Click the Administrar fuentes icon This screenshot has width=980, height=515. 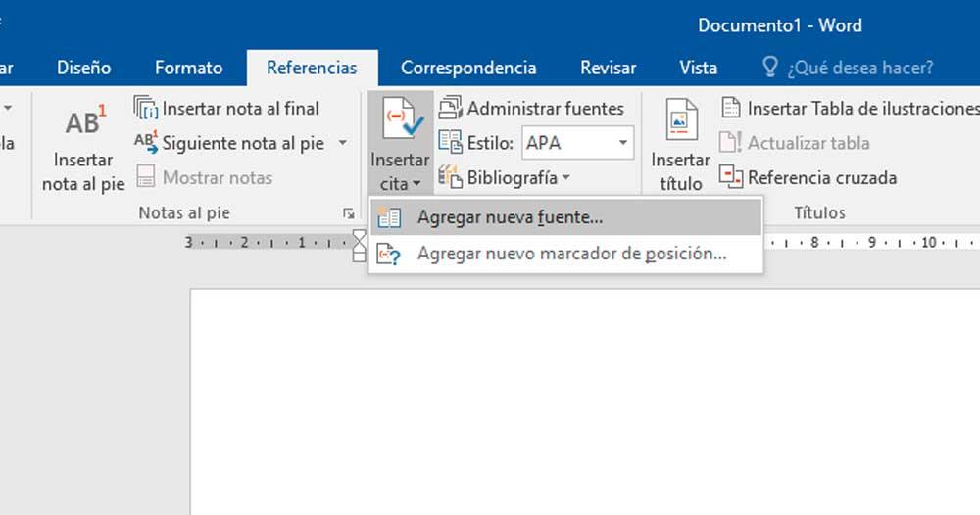pyautogui.click(x=450, y=108)
